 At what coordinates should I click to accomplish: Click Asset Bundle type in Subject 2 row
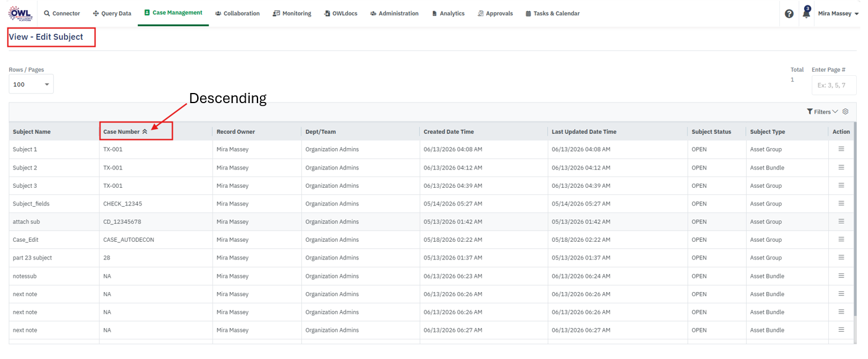pos(767,168)
